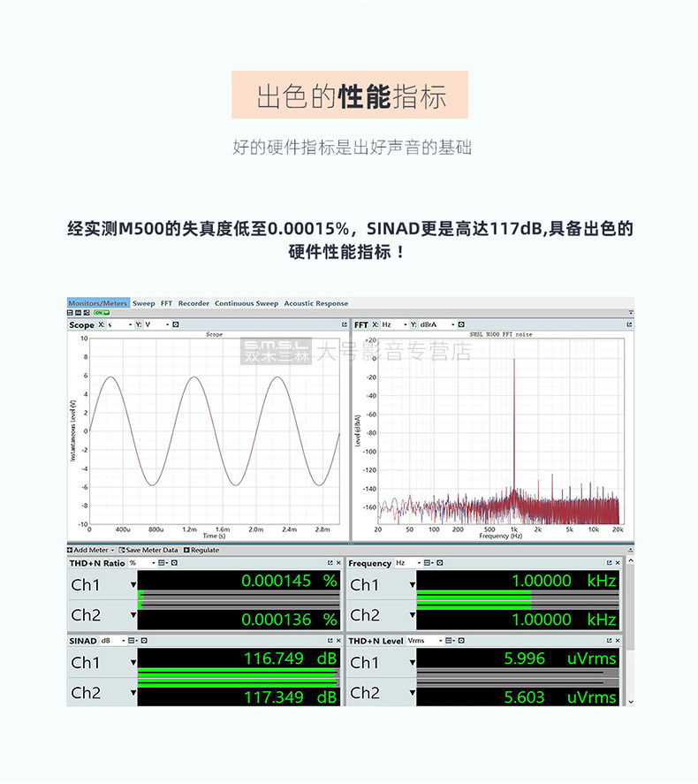Open the THD+N Ratio meter settings icon
Viewport: 698px width, 784px height.
174,563
